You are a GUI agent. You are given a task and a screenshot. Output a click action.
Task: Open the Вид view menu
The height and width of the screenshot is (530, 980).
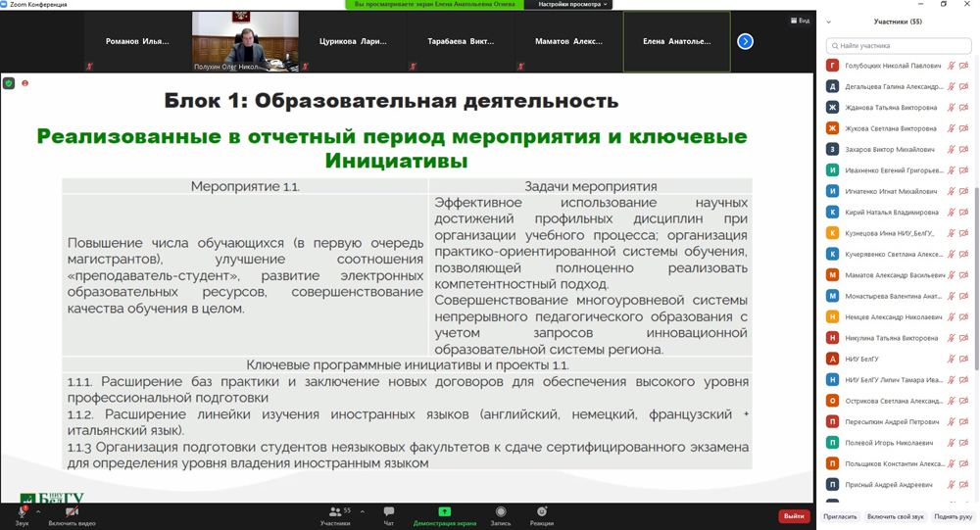coord(800,21)
